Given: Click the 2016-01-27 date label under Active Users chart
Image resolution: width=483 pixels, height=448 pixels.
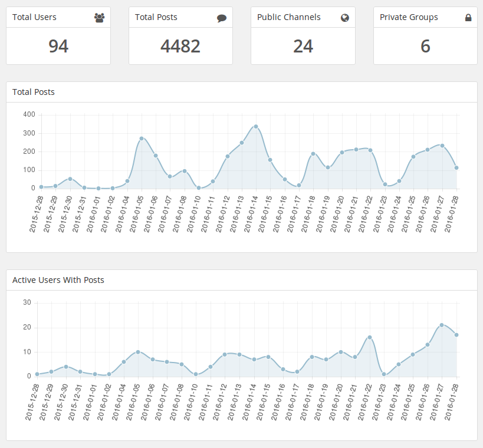Looking at the screenshot, I should point(436,402).
